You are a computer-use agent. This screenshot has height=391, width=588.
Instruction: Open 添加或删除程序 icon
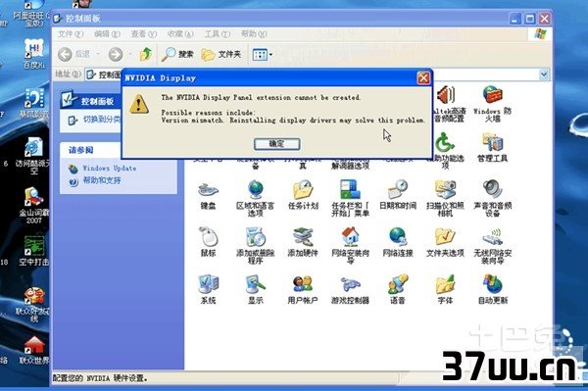point(255,245)
